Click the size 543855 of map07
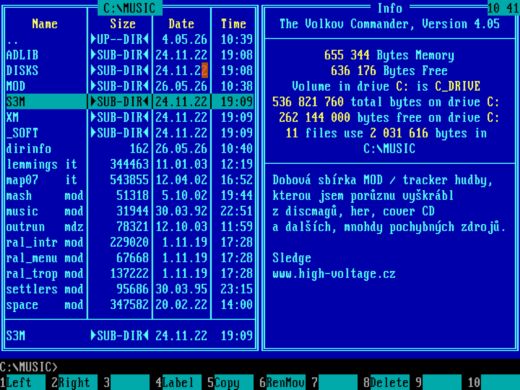 pos(129,180)
